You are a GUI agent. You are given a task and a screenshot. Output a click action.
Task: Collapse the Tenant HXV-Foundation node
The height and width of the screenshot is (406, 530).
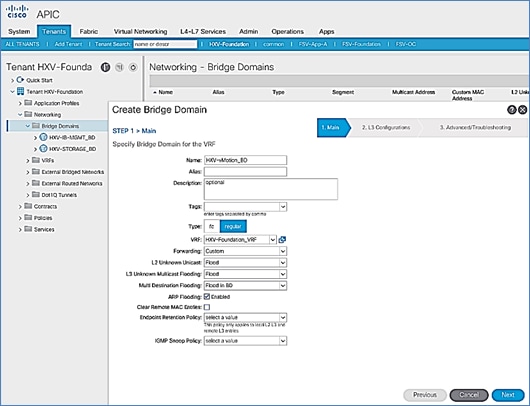[x=13, y=92]
